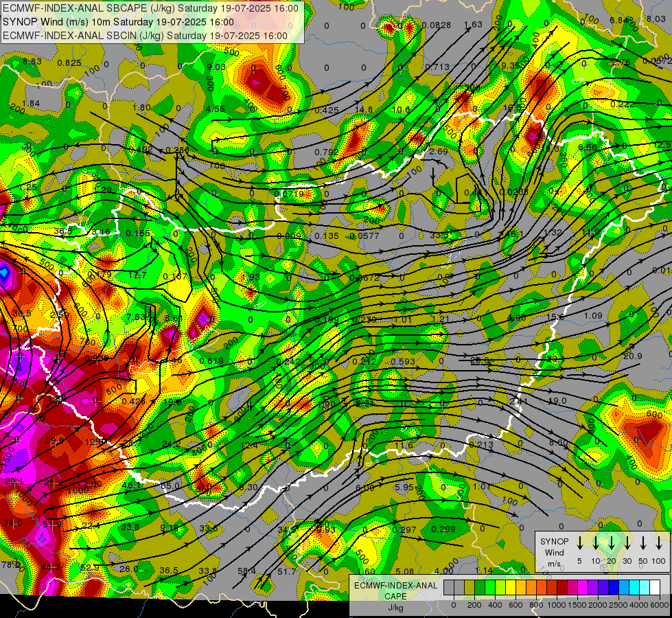This screenshot has width=672, height=618.
Task: Pick the bright magenta swatch in CAPE legend
Action: [x=583, y=587]
